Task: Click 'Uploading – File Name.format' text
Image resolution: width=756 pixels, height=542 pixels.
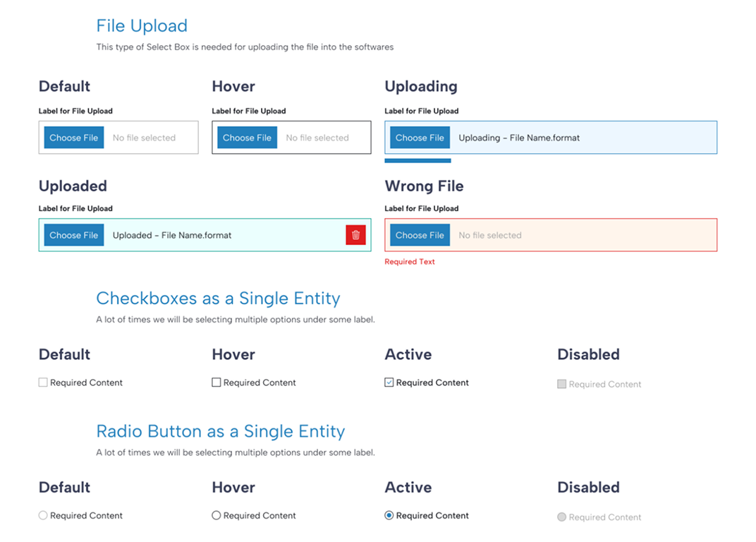Action: point(519,138)
